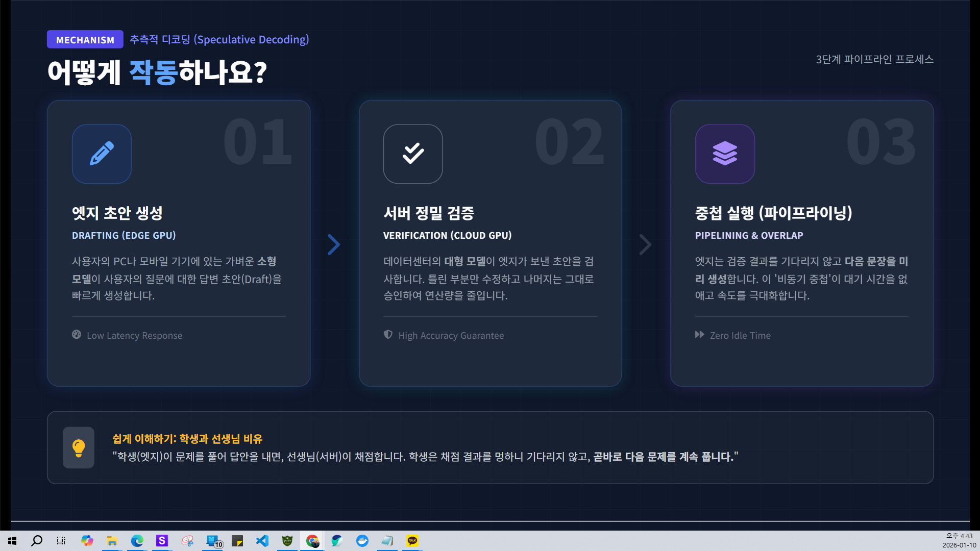This screenshot has height=551, width=980.
Task: Click the DRAFTING (EDGE GPU) label
Action: [124, 236]
